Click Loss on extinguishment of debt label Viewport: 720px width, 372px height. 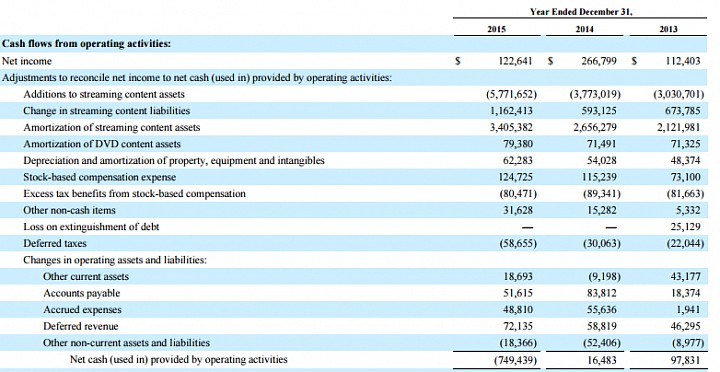point(91,226)
